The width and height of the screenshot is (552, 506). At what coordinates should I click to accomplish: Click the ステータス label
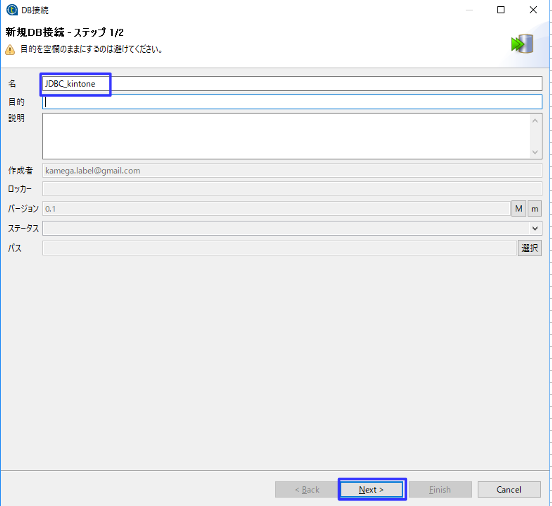pyautogui.click(x=23, y=229)
